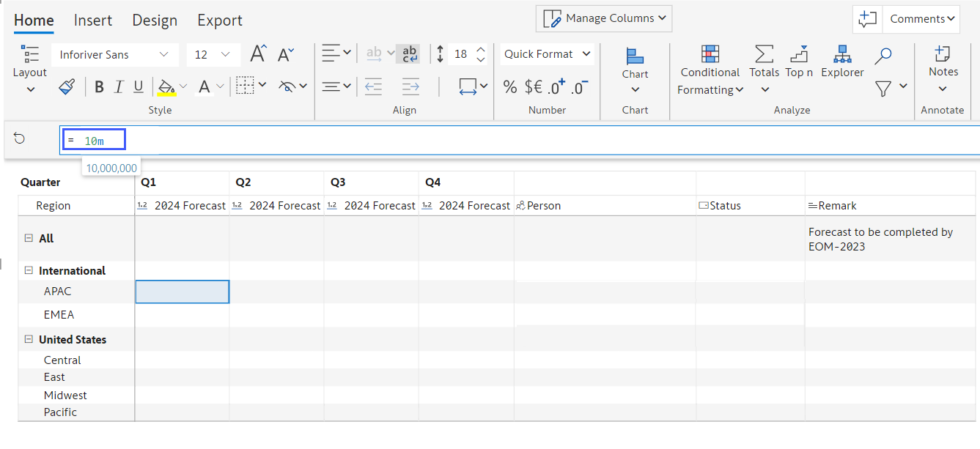The width and height of the screenshot is (980, 449).
Task: Open the Explorer hierarchy icon
Action: click(842, 55)
